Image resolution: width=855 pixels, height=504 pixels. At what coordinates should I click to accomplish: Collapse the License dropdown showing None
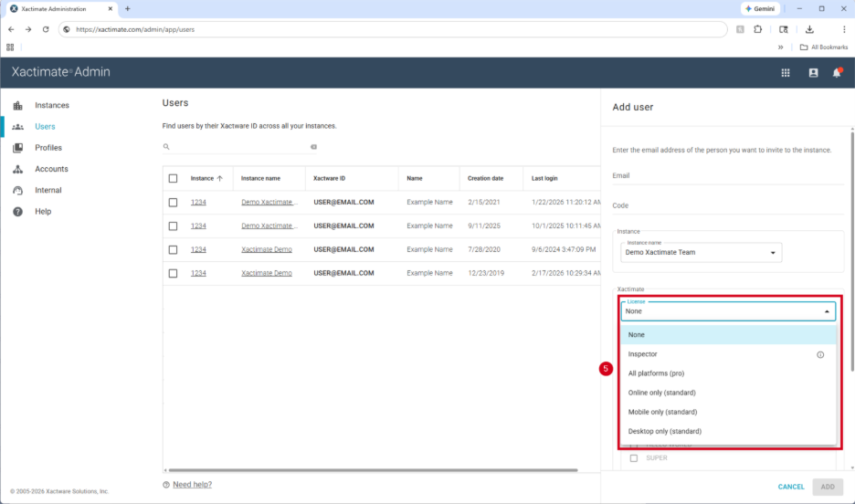coord(828,311)
